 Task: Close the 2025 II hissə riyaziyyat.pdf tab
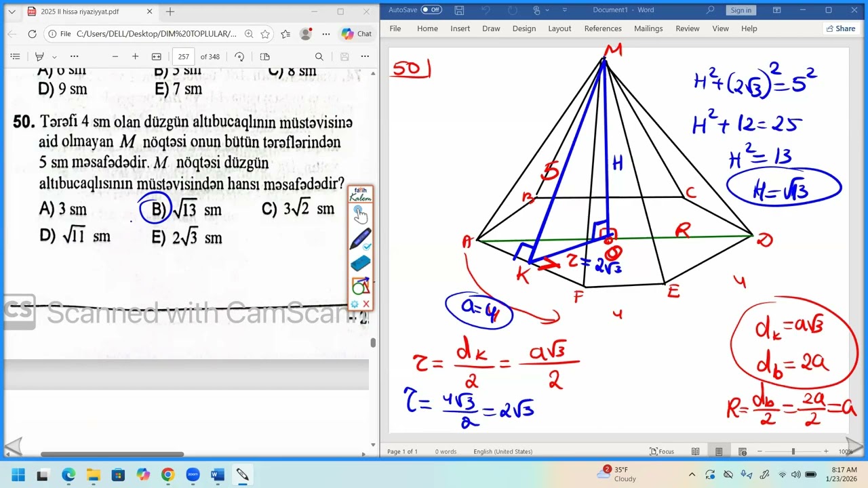tap(149, 12)
